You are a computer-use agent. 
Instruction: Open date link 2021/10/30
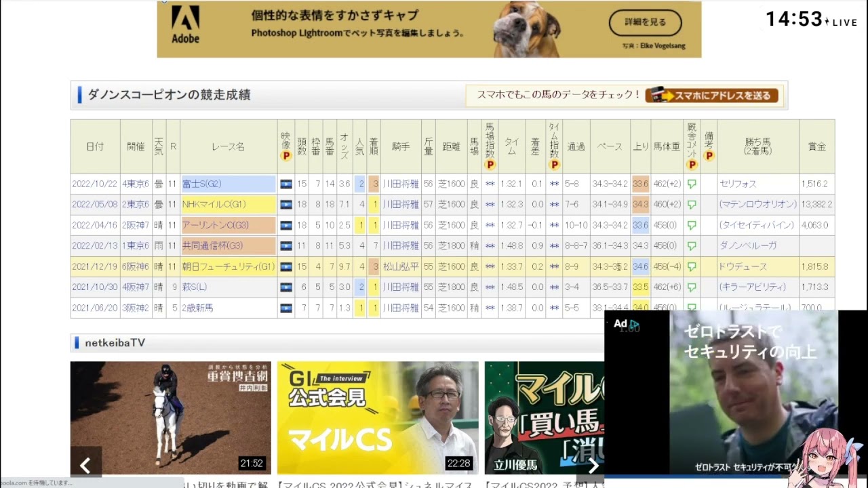coord(94,287)
